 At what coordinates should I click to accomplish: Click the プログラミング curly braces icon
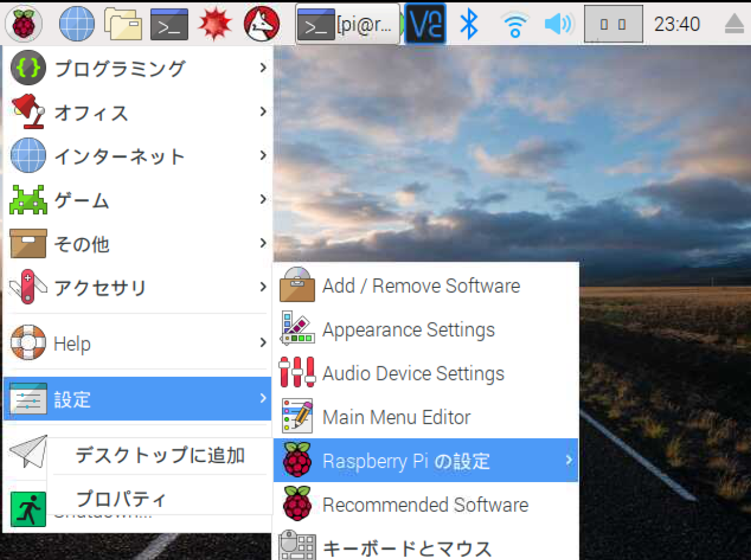point(28,68)
